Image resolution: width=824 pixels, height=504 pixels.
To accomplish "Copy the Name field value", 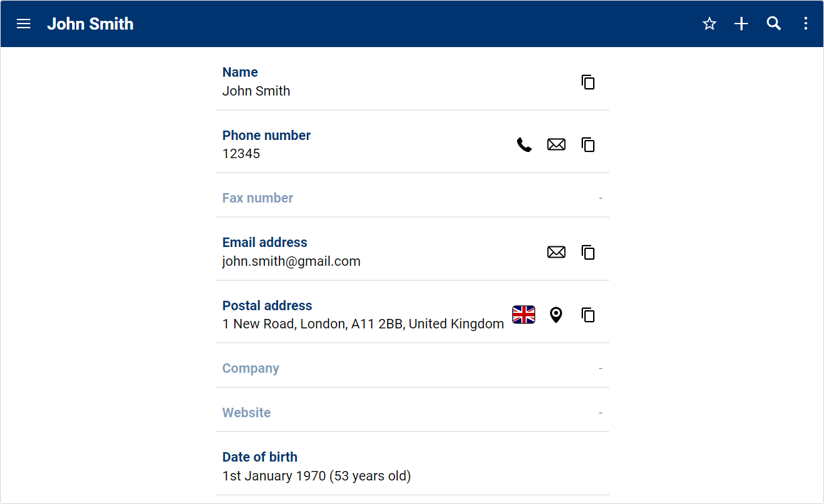I will [588, 82].
